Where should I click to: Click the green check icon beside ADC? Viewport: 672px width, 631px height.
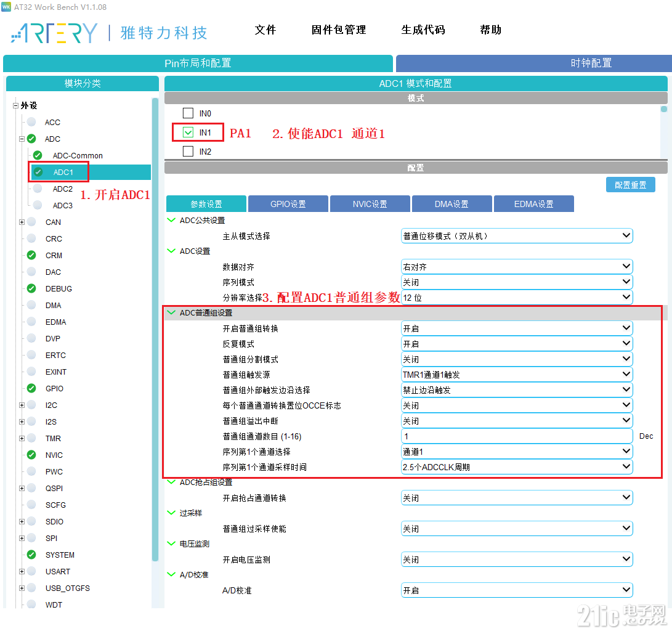pyautogui.click(x=31, y=139)
